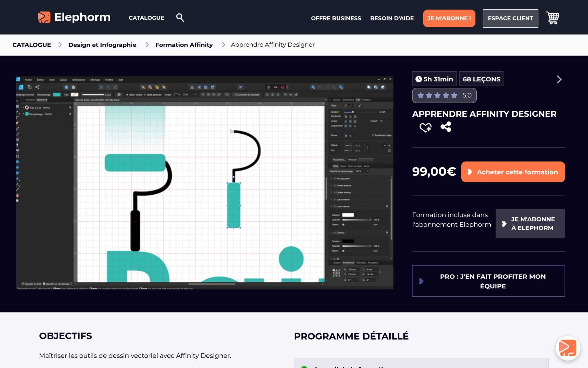588x368 pixels.
Task: Open the shopping cart icon
Action: [x=552, y=18]
